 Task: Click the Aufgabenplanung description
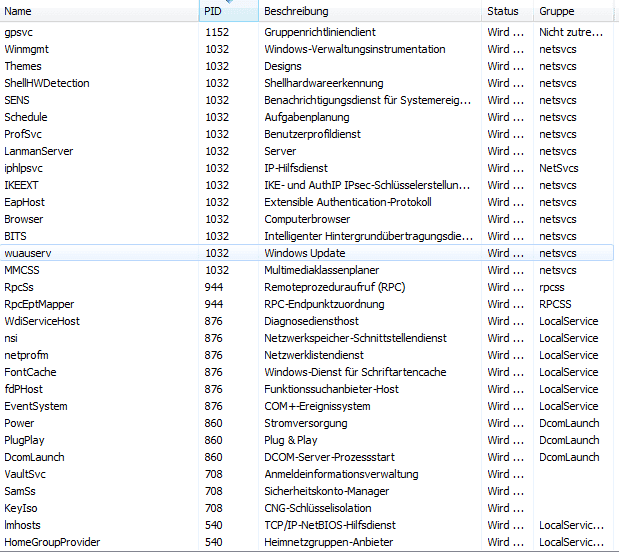click(307, 117)
